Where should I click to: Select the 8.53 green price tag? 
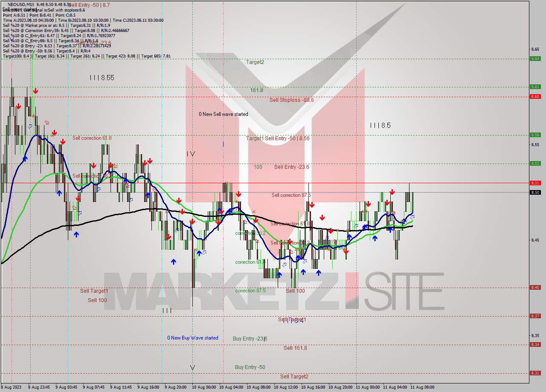click(535, 164)
